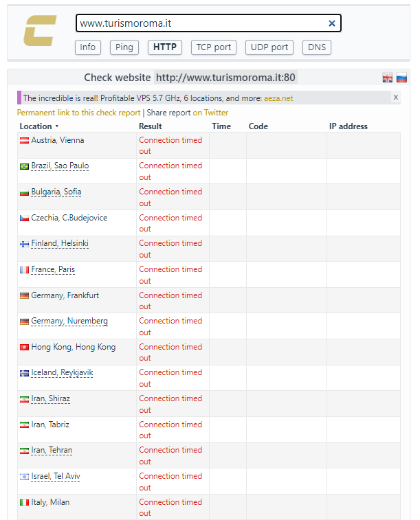The width and height of the screenshot is (420, 520).
Task: Open the permanent link to this check report
Action: pyautogui.click(x=78, y=113)
